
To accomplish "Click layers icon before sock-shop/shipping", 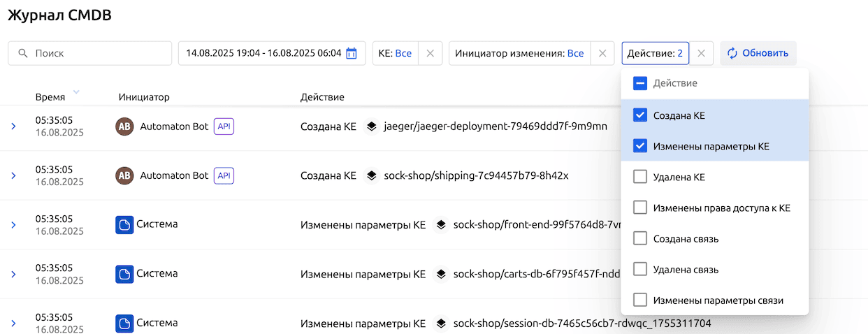I will (371, 175).
